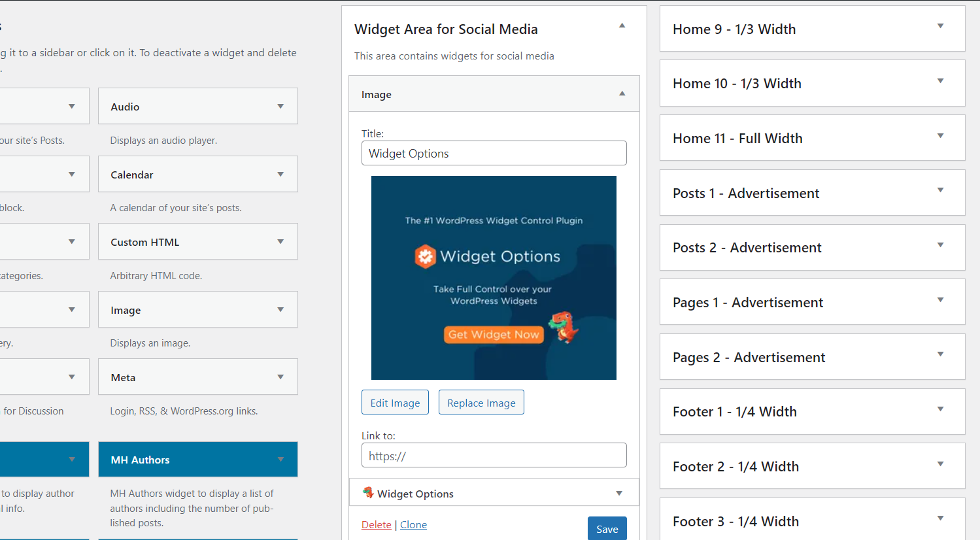The height and width of the screenshot is (540, 980).
Task: Expand the Meta widget dropdown arrow
Action: coord(280,377)
